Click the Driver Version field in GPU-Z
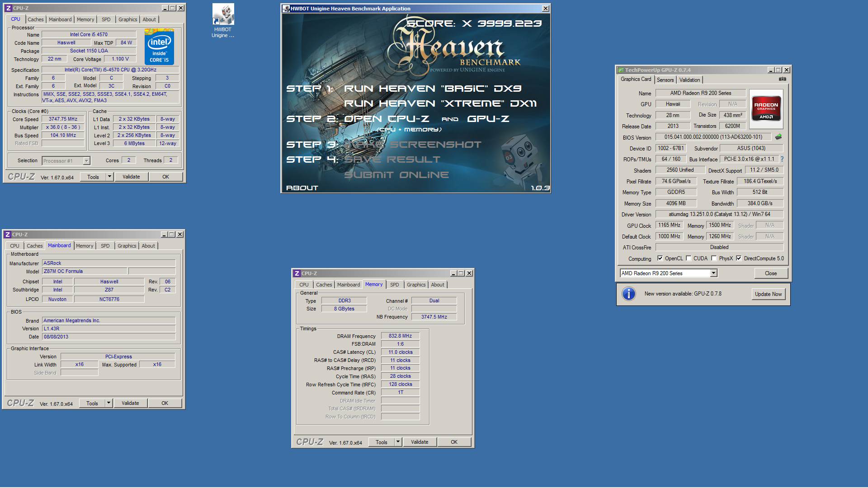Screen dimensions: 868x488 point(719,214)
